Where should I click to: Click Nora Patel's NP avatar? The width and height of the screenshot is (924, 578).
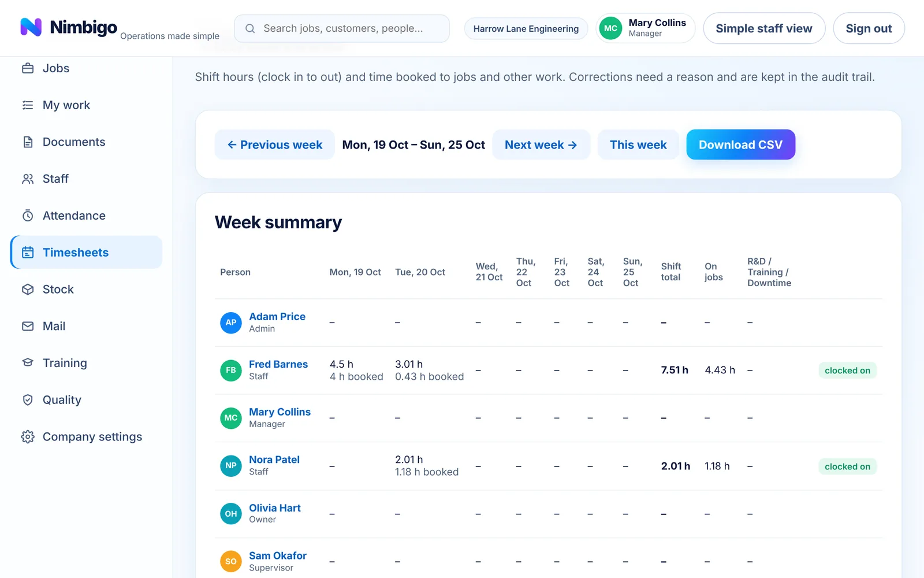231,466
